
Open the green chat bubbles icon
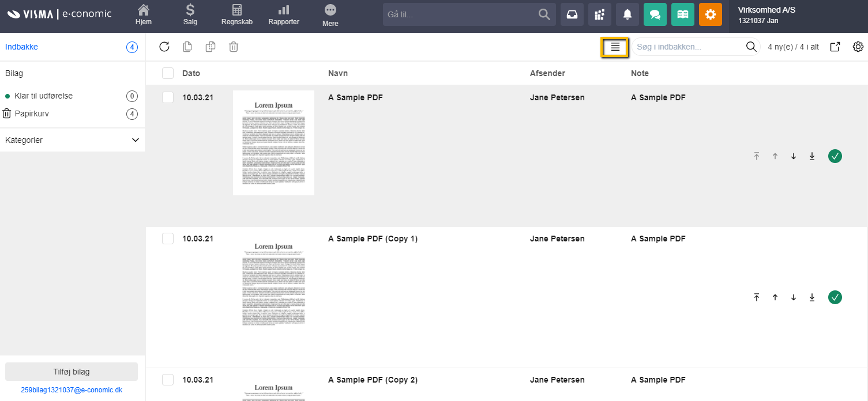[x=655, y=14]
